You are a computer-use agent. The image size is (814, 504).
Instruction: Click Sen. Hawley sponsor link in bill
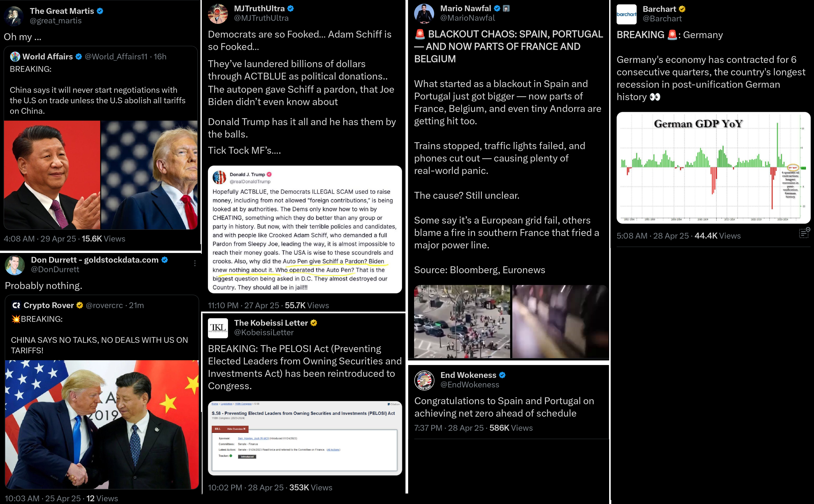coord(253,438)
